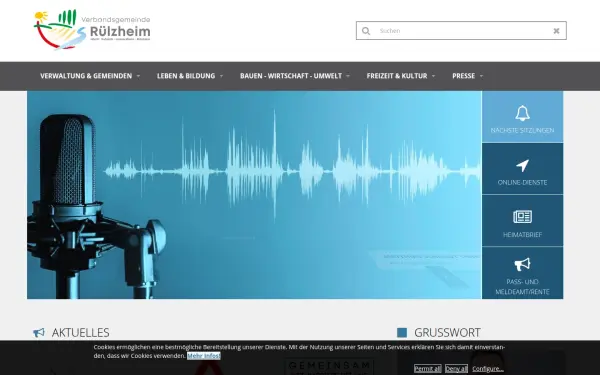Click the newspaper Heimatbrief icon
This screenshot has width=600, height=375.
(522, 217)
